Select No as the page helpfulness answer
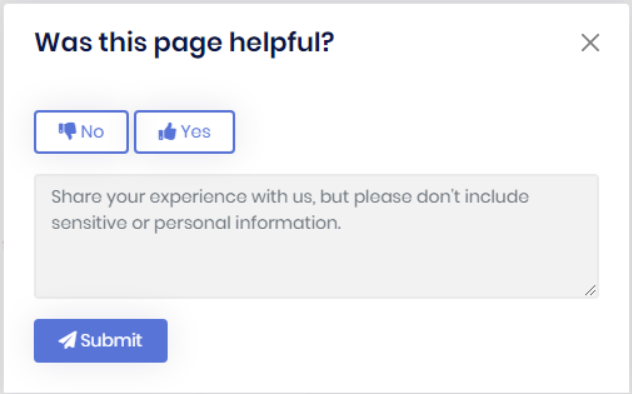 [x=81, y=132]
